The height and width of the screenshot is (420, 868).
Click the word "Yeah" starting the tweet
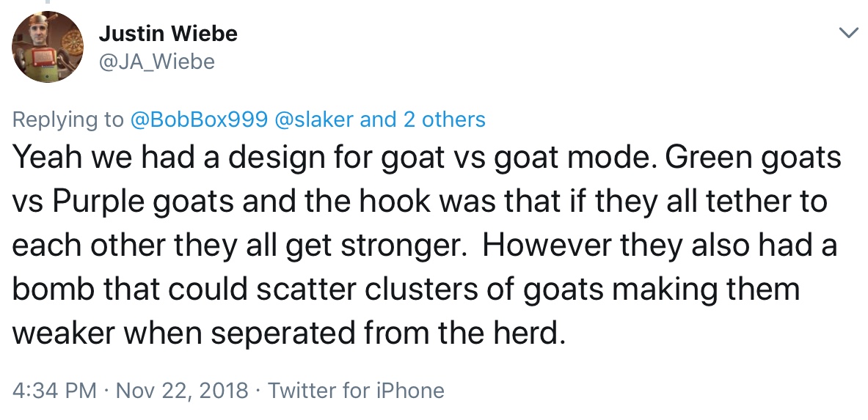[48, 158]
